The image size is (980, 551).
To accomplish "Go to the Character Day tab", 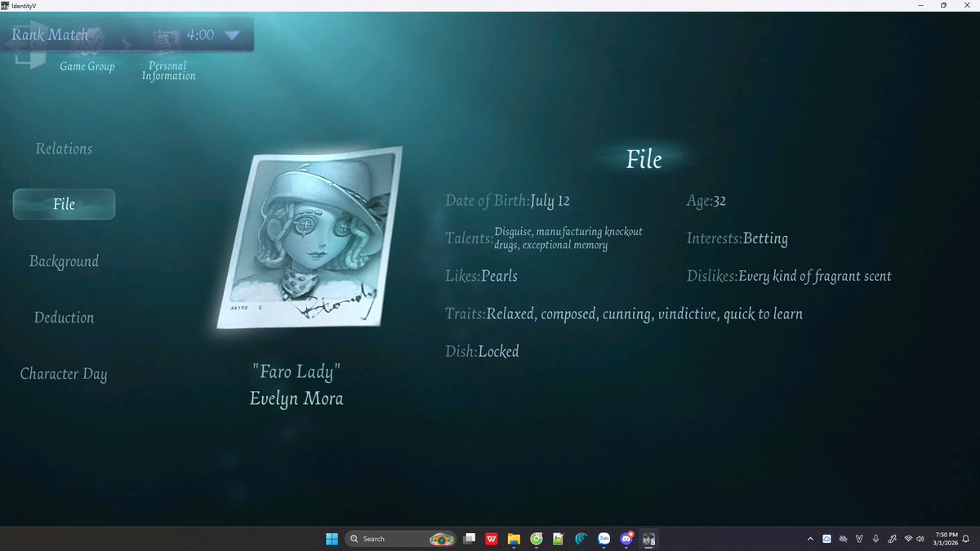I will (x=64, y=374).
